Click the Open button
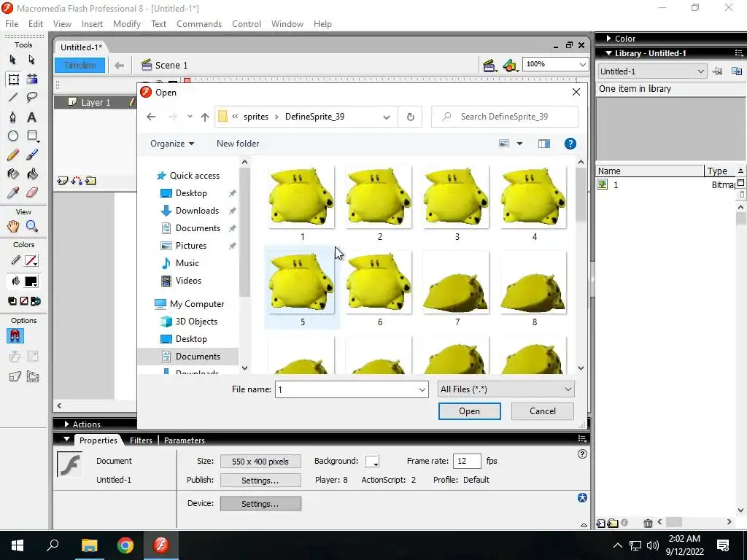747x560 pixels. [469, 411]
